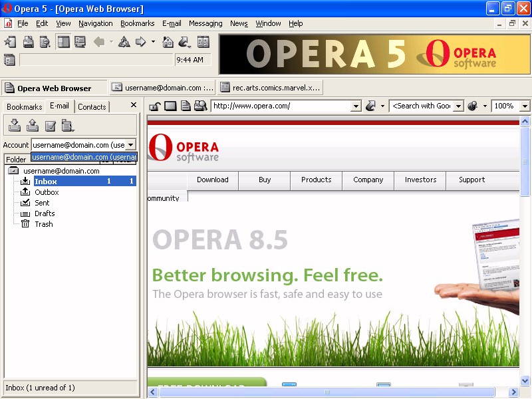Click the Products link on Opera page

pos(317,180)
